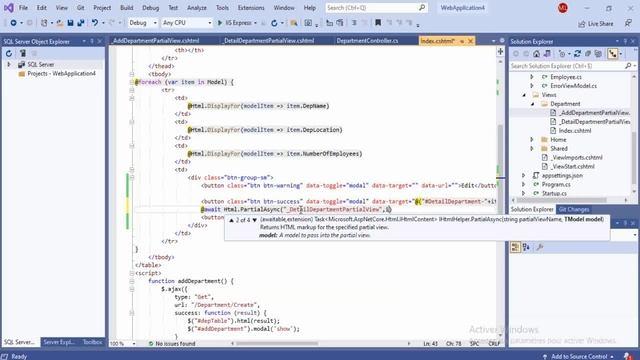
Task: Show next overload in signature tooltip
Action: point(255,220)
